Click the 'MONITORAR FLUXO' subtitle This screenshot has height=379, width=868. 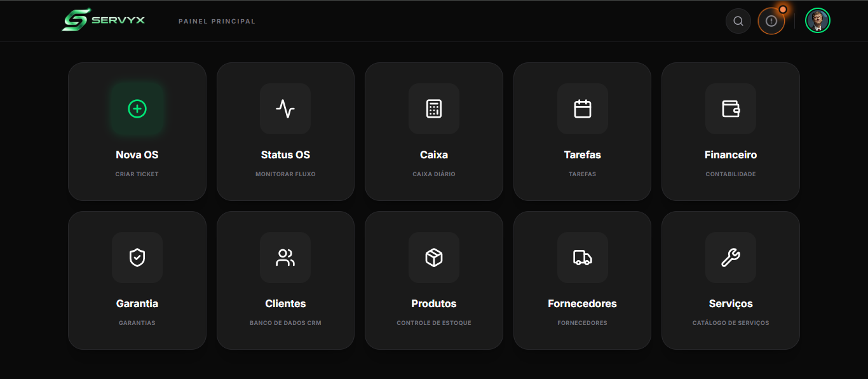pos(285,174)
